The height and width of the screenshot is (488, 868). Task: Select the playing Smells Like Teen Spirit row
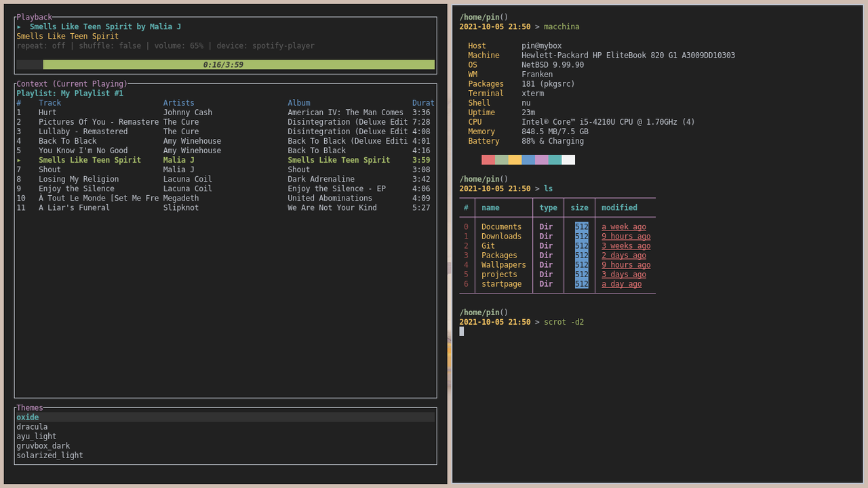(x=225, y=160)
